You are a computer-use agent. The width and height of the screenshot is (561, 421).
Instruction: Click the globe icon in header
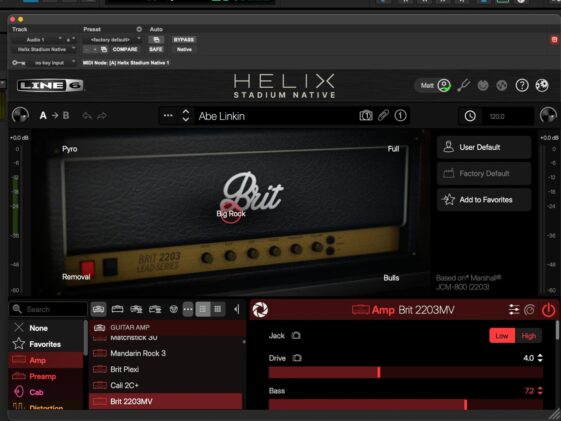[542, 85]
